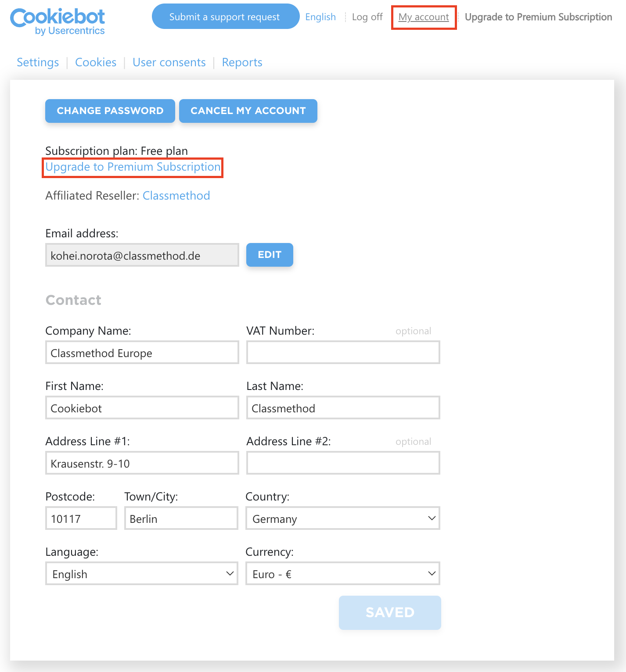Click Upgrade to Premium Subscription in header
This screenshot has height=672, width=626.
coord(538,17)
